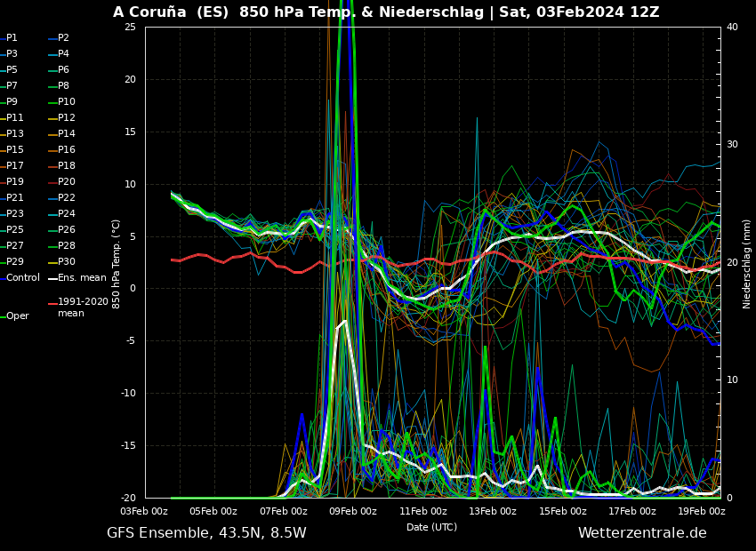Select the P28 legend label
This screenshot has height=551, width=756.
[x=67, y=245]
